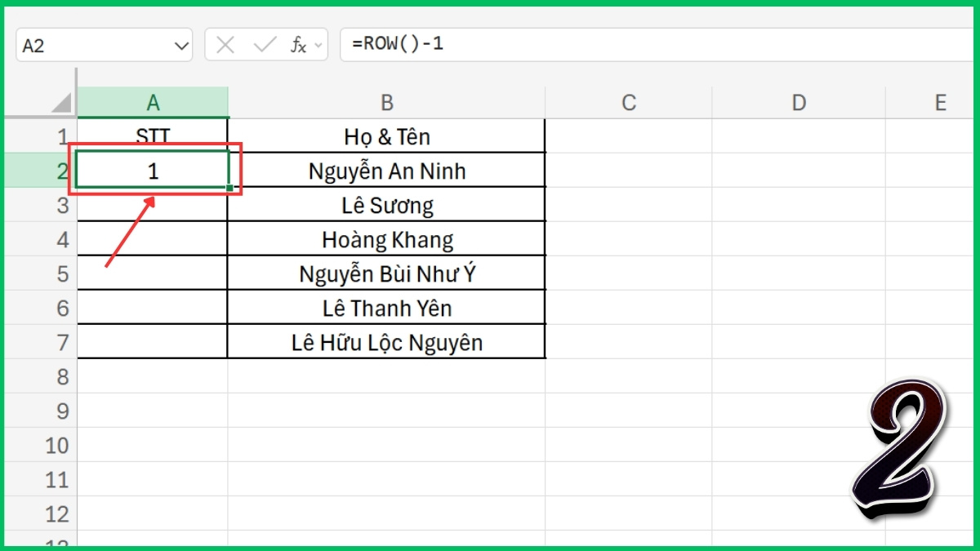Click the Nguyễn Bùi Như Ý cell
This screenshot has width=980, height=551.
coord(386,273)
